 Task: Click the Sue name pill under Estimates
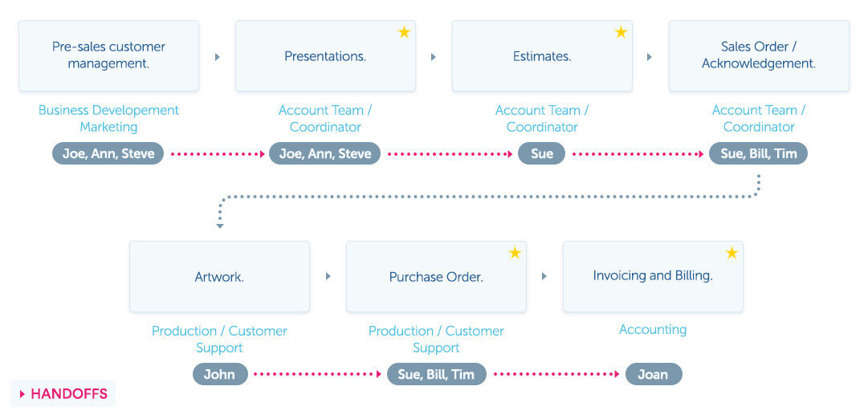542,153
